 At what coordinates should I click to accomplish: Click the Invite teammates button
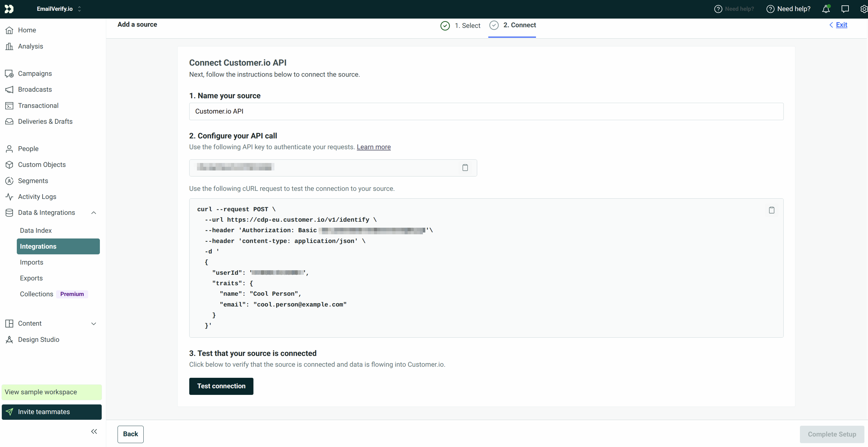(x=52, y=412)
